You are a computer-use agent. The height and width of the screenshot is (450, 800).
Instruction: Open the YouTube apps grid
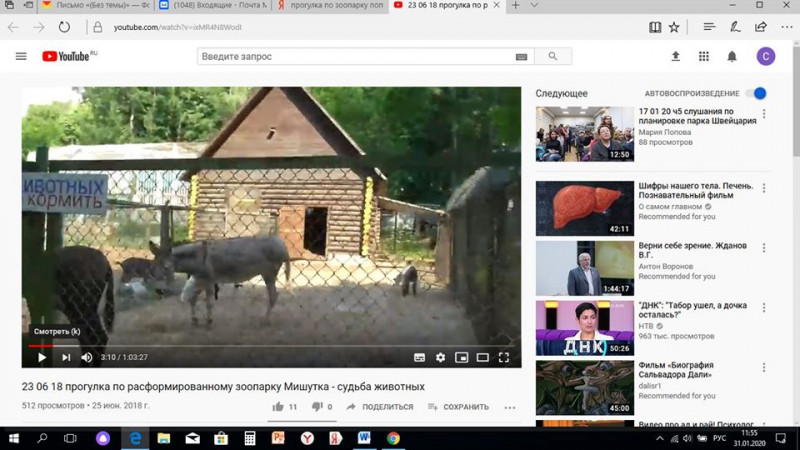coord(704,56)
